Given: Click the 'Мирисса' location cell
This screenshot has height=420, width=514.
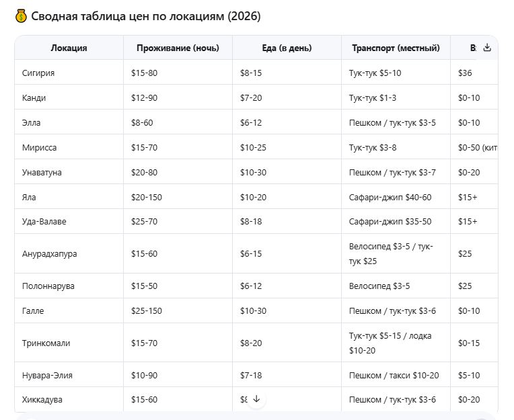Looking at the screenshot, I should pos(40,147).
